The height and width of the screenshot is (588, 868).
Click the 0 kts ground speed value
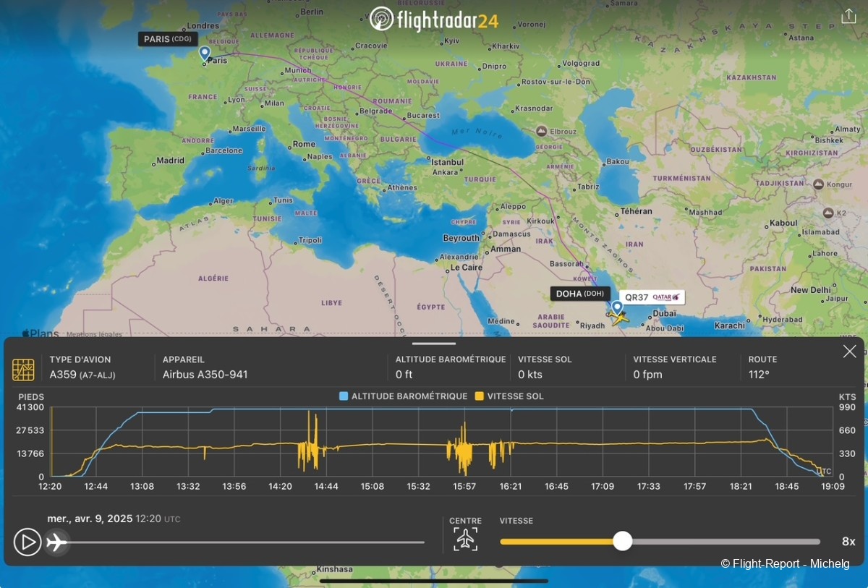(x=530, y=375)
